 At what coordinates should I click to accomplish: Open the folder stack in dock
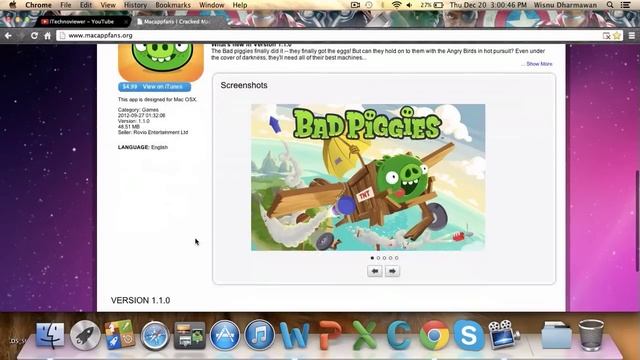click(x=556, y=335)
